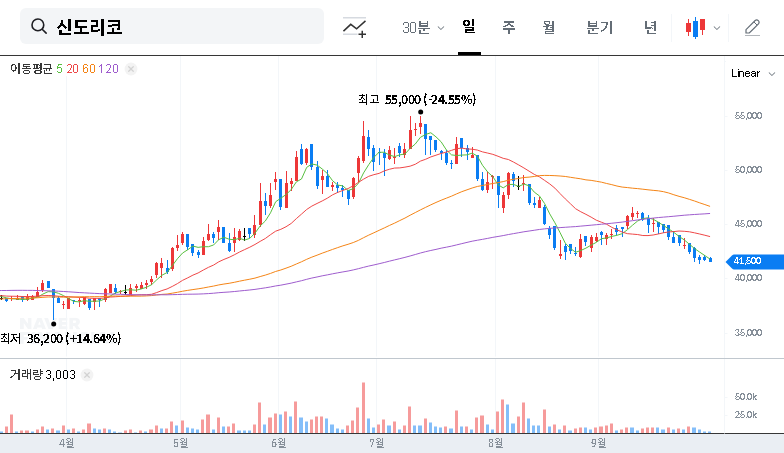Image resolution: width=784 pixels, height=453 pixels.
Task: Click the 50,000 price axis label
Action: pyautogui.click(x=748, y=170)
